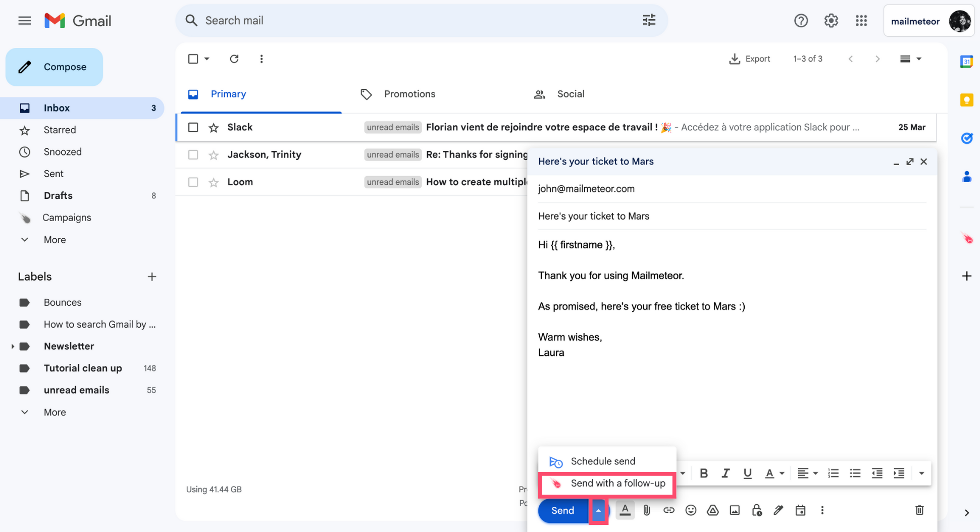Open Google apps grid icon
The image size is (980, 532).
coord(861,21)
